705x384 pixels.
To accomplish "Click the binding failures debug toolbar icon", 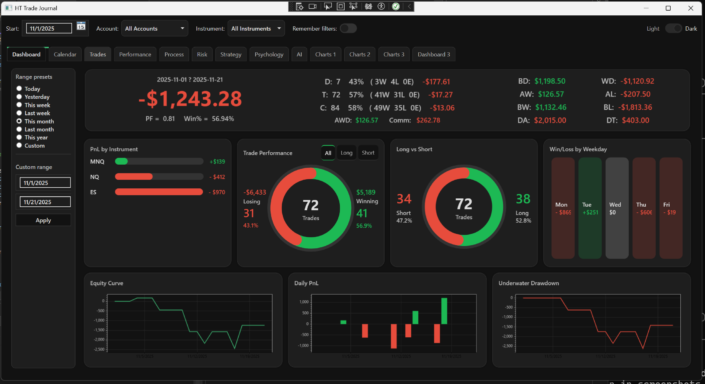I will coord(368,6).
